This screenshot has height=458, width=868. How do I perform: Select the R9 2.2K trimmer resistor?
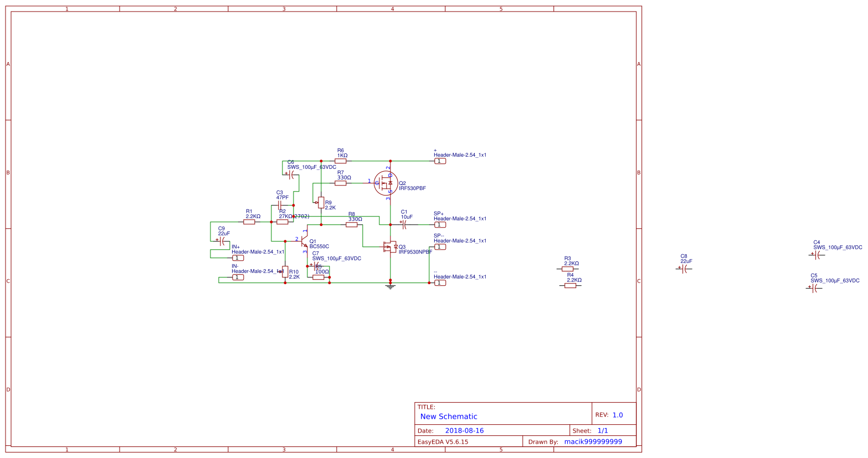pos(322,203)
